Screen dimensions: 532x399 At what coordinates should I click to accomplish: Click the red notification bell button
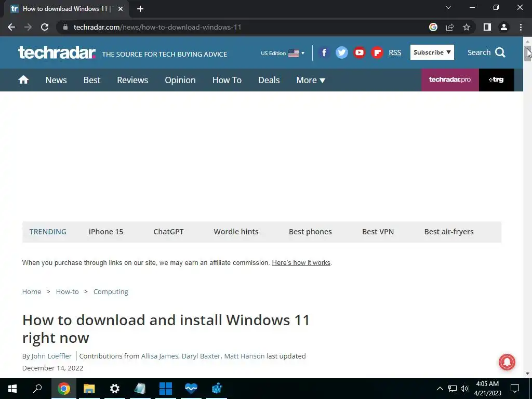tap(507, 362)
